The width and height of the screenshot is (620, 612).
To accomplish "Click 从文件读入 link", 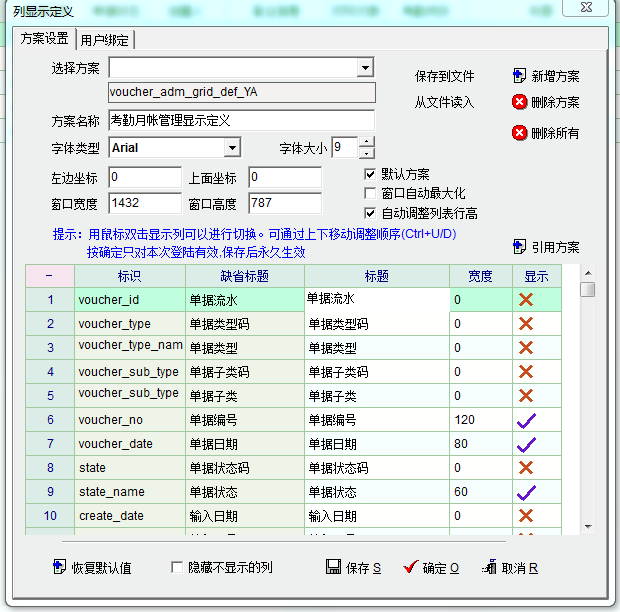I will (444, 102).
